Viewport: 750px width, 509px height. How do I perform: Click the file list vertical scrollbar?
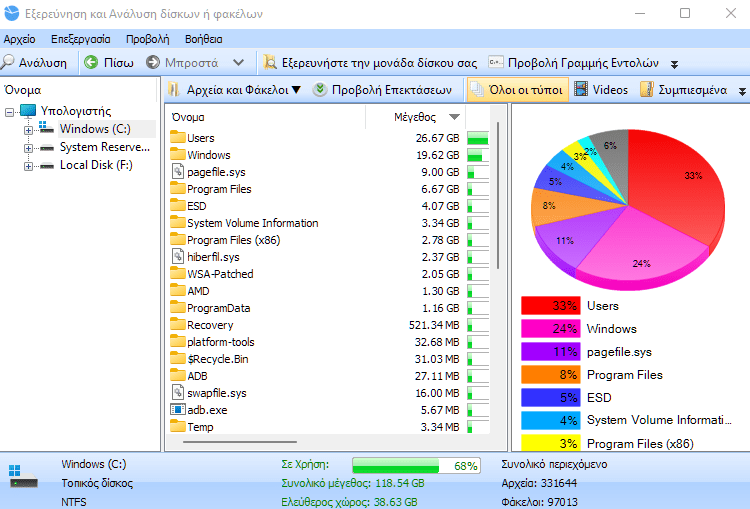coord(498,195)
